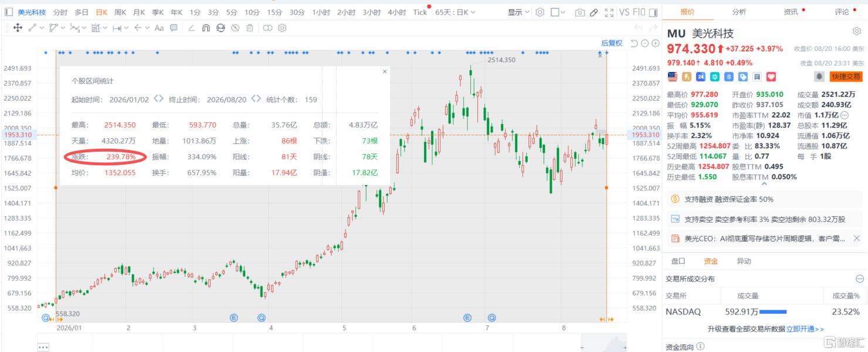Viewport: 868px width, 352px height.
Task: Zoom out chart with minus icon
Action: (645, 43)
